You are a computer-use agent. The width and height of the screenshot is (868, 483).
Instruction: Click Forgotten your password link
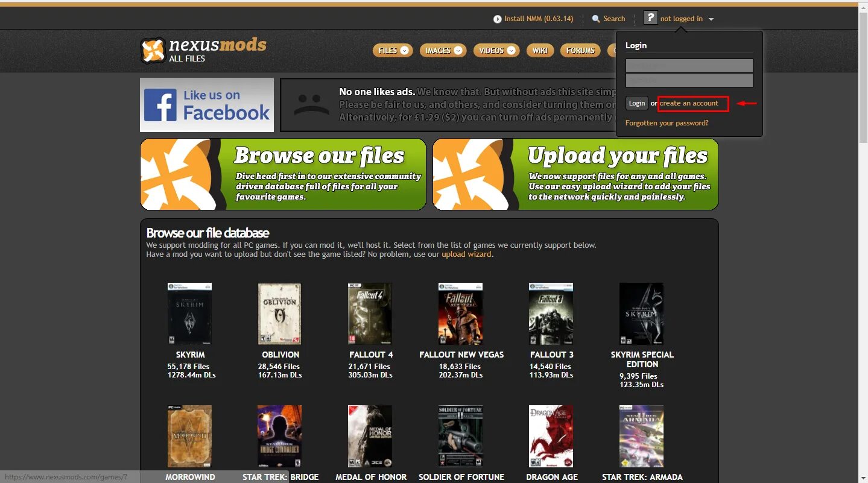coord(667,123)
